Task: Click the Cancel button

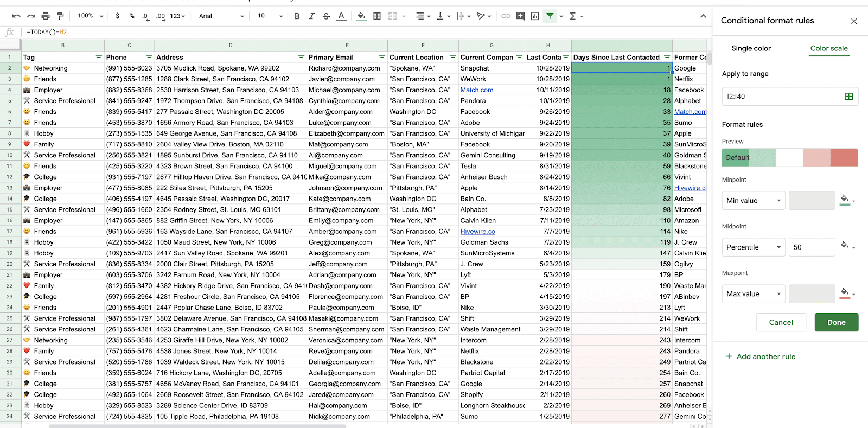Action: (x=781, y=322)
